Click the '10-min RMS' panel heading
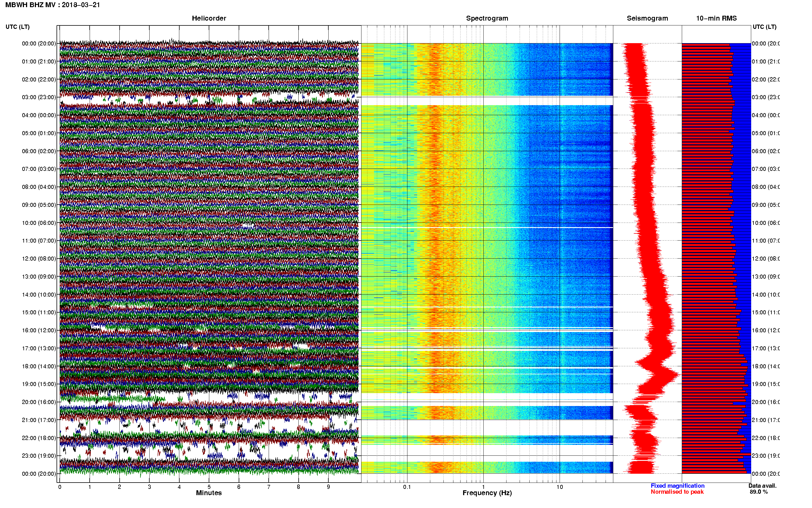812x508 pixels. (716, 18)
